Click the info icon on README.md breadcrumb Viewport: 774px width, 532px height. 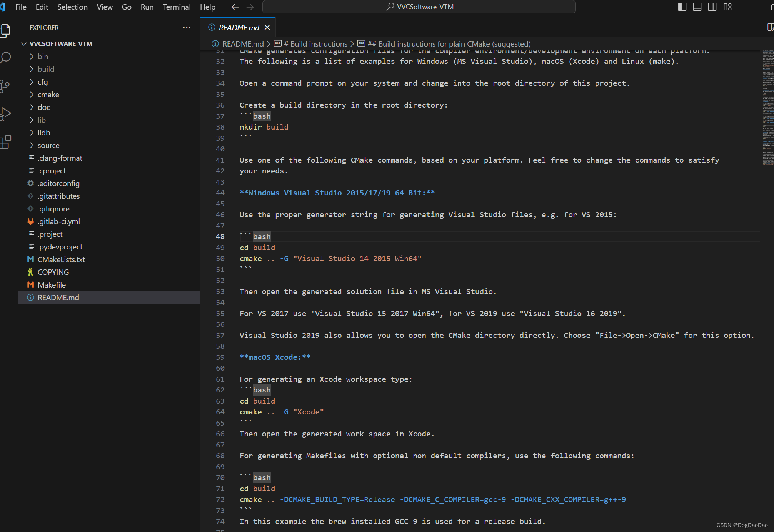[214, 43]
